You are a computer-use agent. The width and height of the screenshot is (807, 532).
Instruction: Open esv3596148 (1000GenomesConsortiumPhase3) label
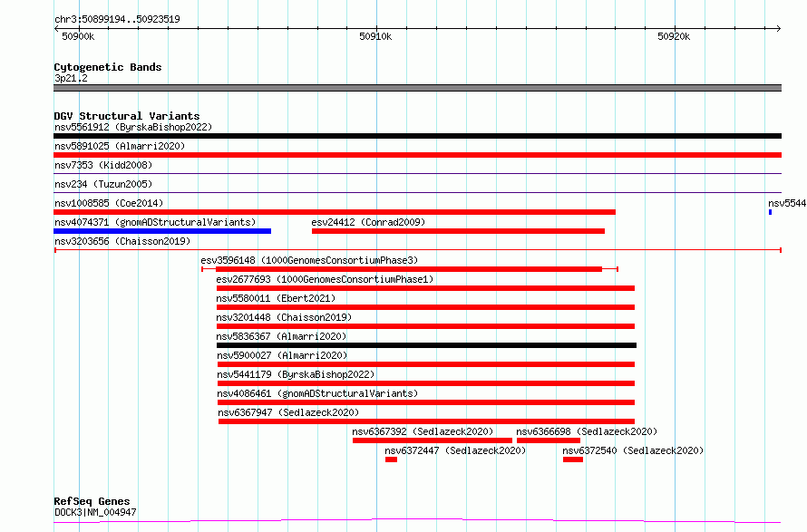309,260
